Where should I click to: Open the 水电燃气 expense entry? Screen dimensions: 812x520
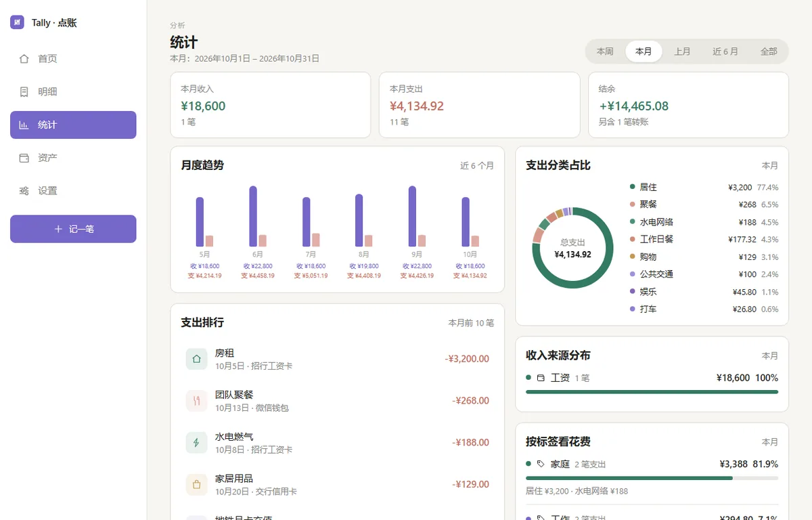337,443
